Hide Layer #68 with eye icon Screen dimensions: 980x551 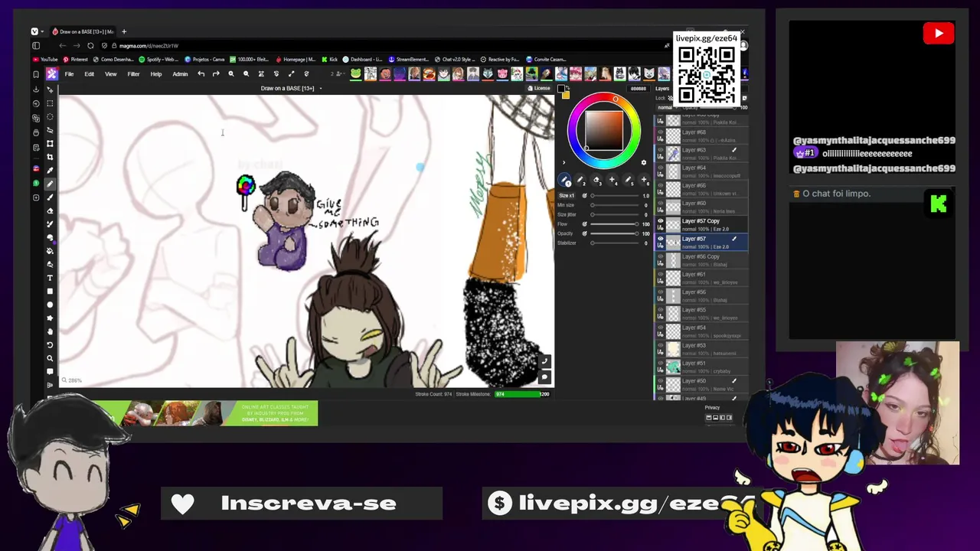pos(661,132)
